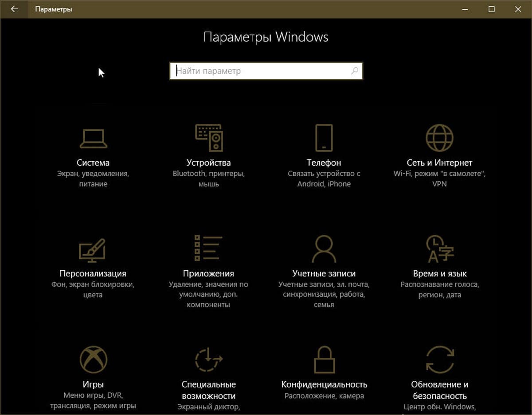Maximize the Параметры window
The width and height of the screenshot is (532, 415).
pyautogui.click(x=491, y=9)
